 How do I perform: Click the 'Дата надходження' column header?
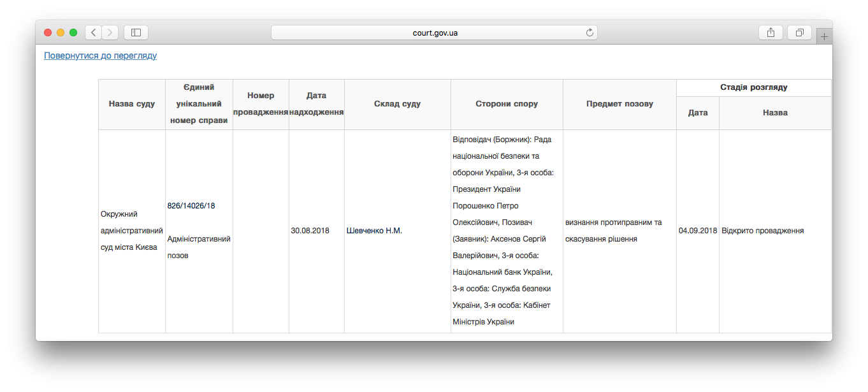pyautogui.click(x=316, y=104)
